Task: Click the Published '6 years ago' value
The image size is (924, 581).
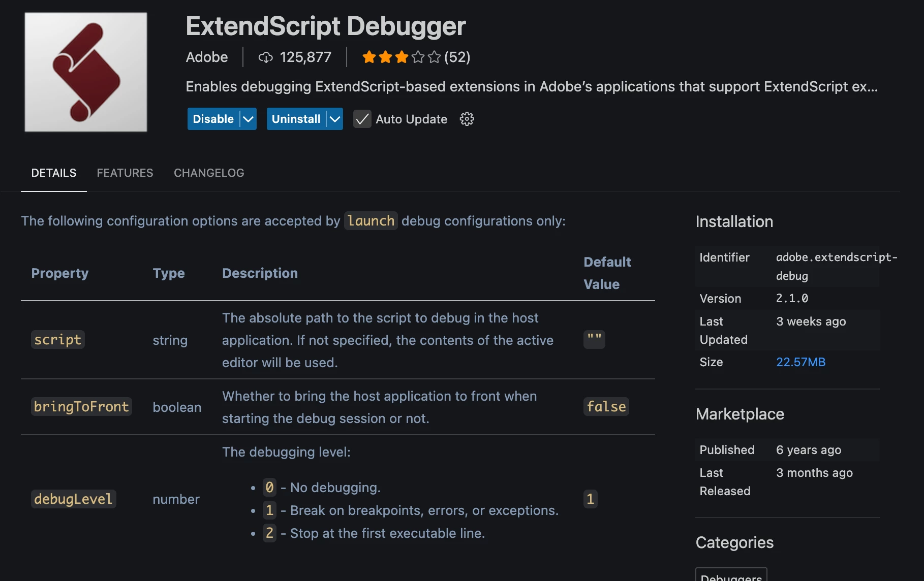Action: 809,449
